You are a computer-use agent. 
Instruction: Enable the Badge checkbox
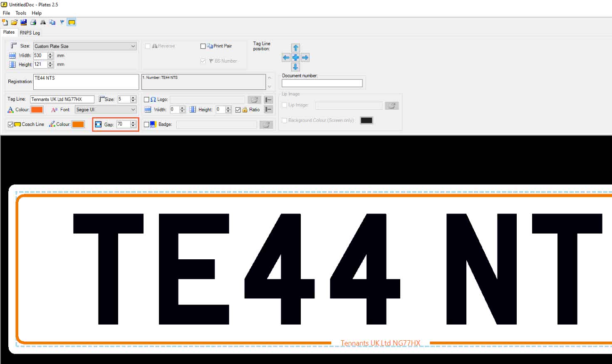tap(146, 124)
